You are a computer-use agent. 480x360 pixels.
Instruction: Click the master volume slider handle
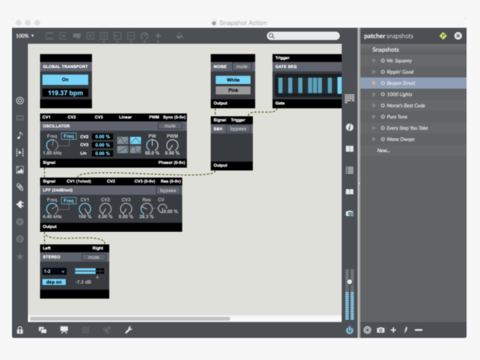(x=349, y=282)
